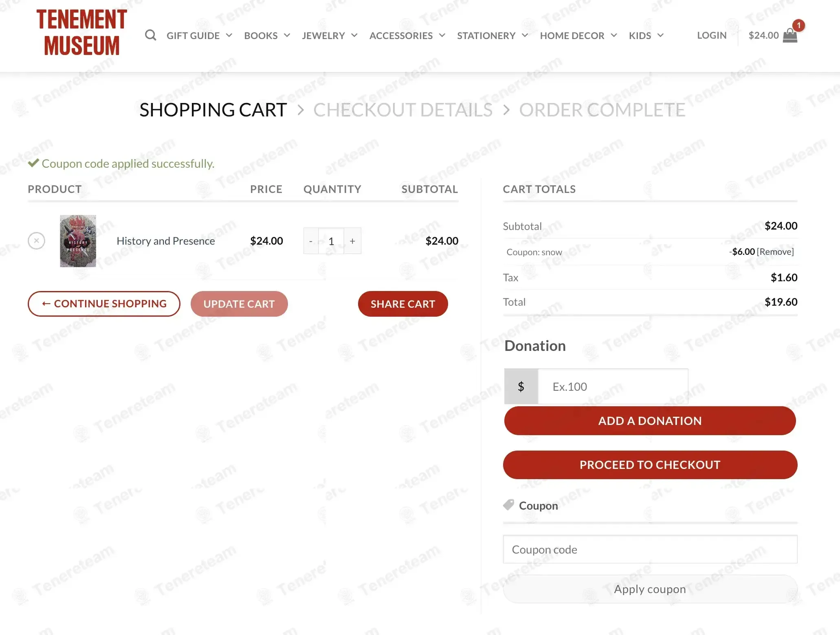The width and height of the screenshot is (840, 635).
Task: Click the "Coupon: snow" label
Action: [x=534, y=252]
